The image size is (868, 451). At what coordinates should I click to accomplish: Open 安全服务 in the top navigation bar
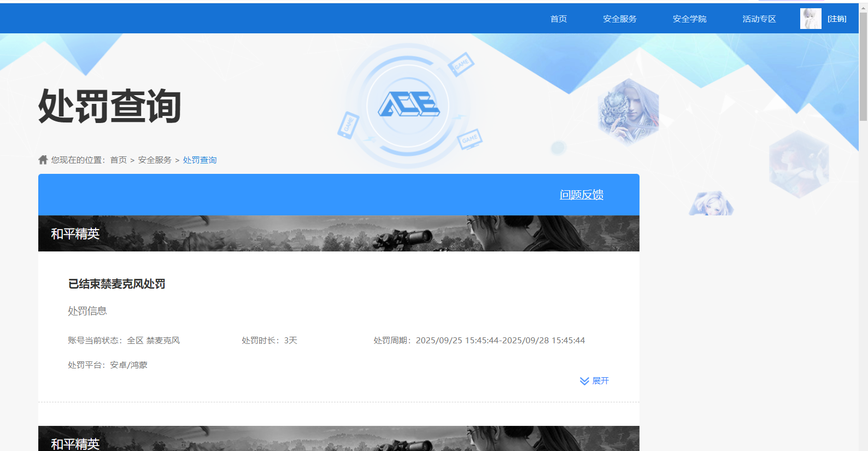click(619, 19)
